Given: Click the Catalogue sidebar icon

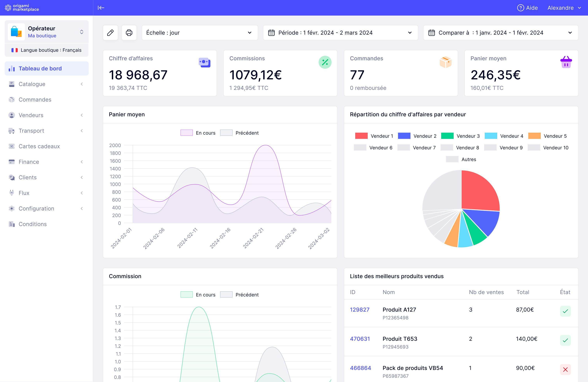Looking at the screenshot, I should pos(12,84).
